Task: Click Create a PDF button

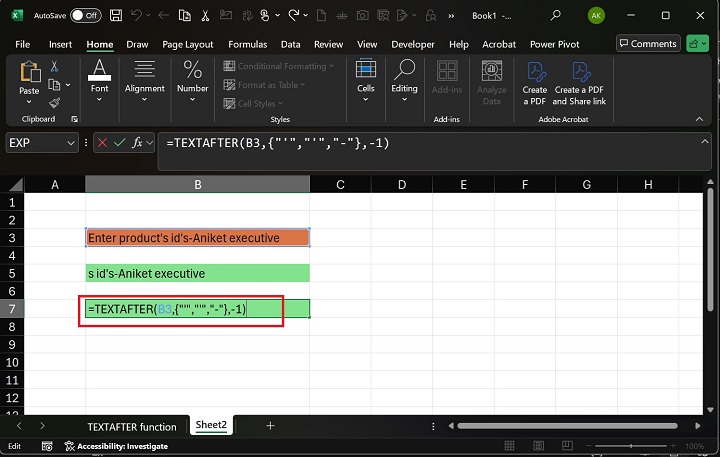Action: [x=535, y=83]
